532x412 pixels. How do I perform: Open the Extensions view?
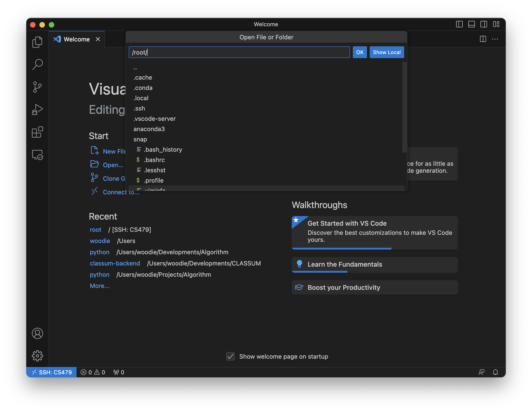pos(37,132)
